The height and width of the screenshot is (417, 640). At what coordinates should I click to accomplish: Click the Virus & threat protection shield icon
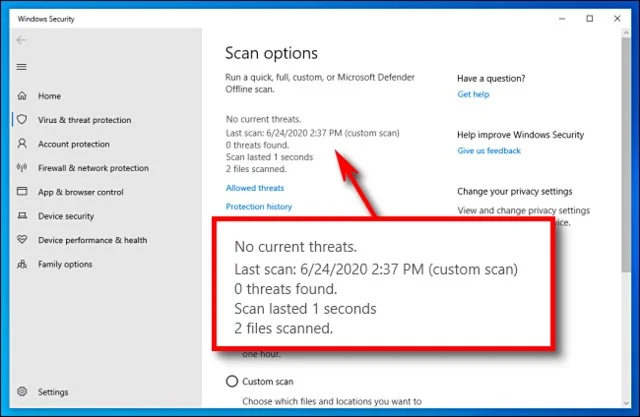pyautogui.click(x=22, y=120)
